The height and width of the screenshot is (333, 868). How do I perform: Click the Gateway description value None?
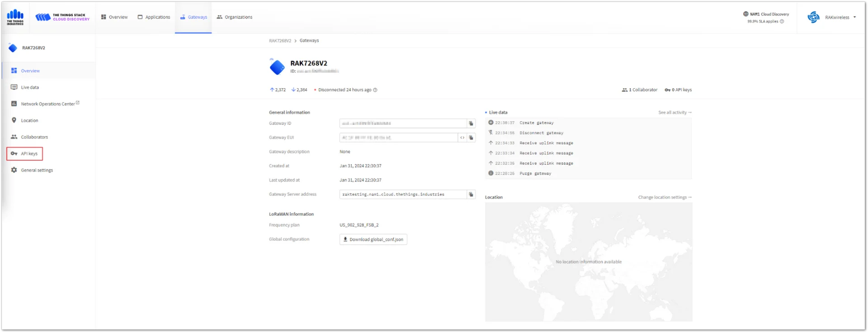tap(345, 152)
